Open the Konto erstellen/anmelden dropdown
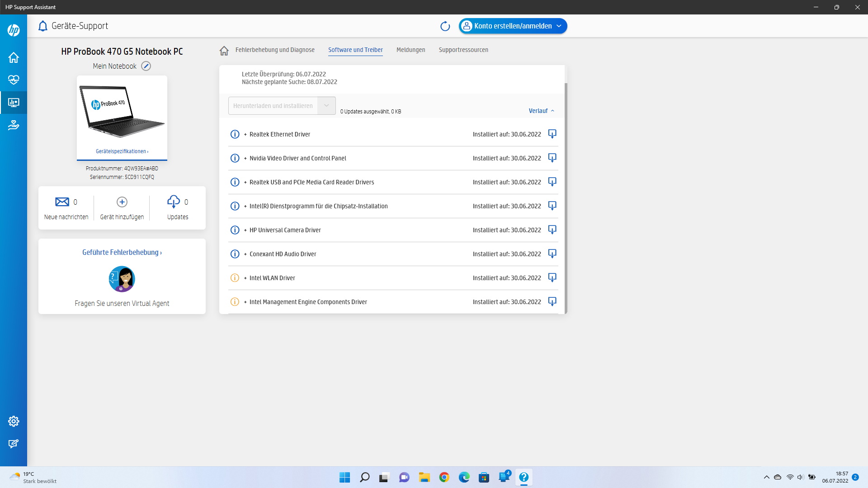868x488 pixels. pyautogui.click(x=559, y=26)
